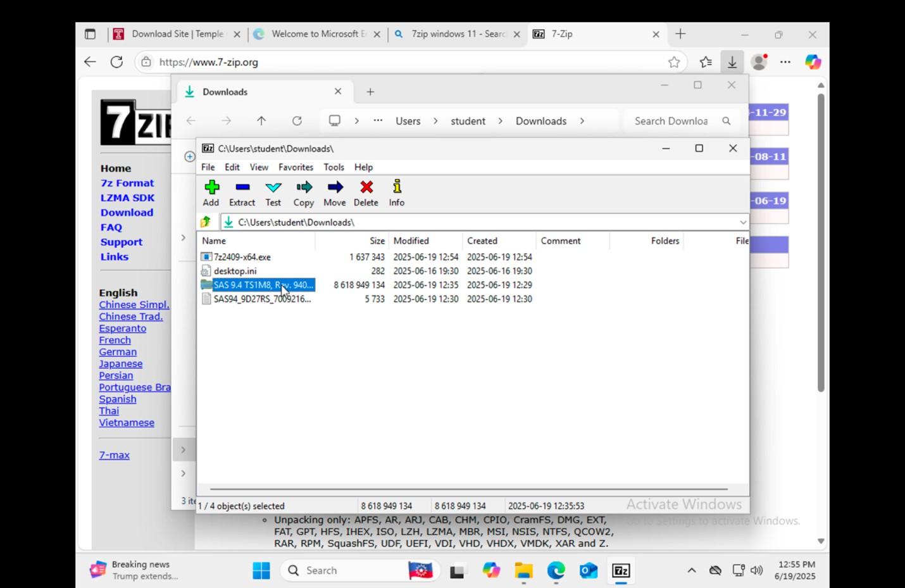Open the Help menu in 7-Zip

363,167
